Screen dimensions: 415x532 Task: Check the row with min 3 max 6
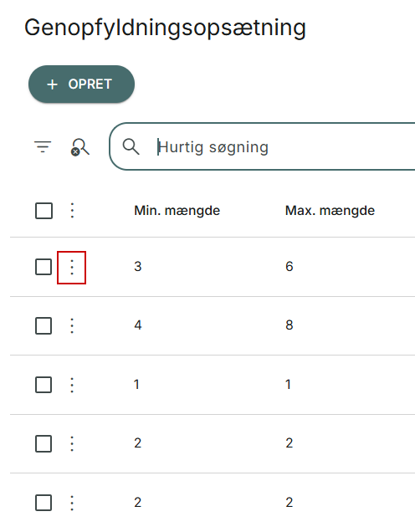click(x=44, y=267)
